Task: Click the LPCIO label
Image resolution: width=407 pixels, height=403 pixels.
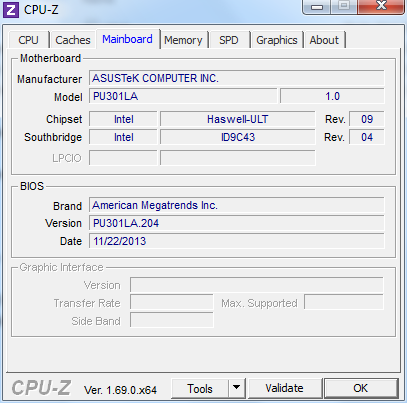Action: pos(67,158)
